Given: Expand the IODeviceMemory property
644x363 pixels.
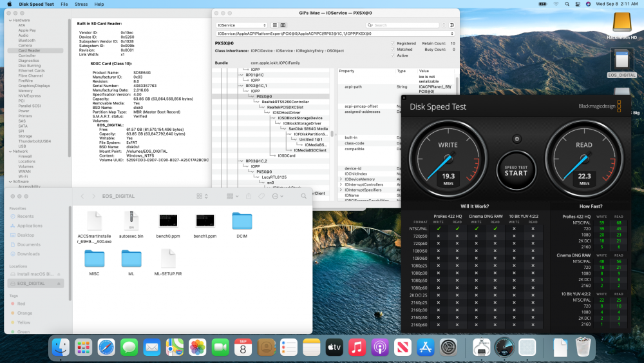Looking at the screenshot, I should tap(341, 179).
